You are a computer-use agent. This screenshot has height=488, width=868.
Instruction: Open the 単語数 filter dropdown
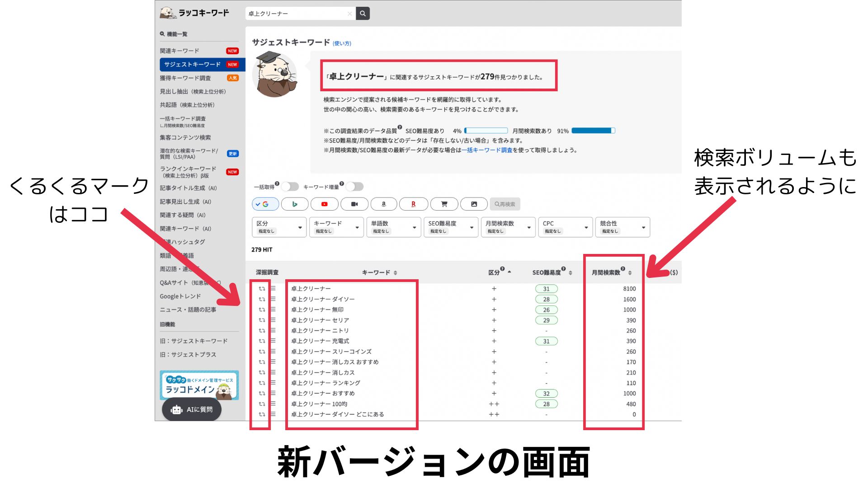coord(394,227)
